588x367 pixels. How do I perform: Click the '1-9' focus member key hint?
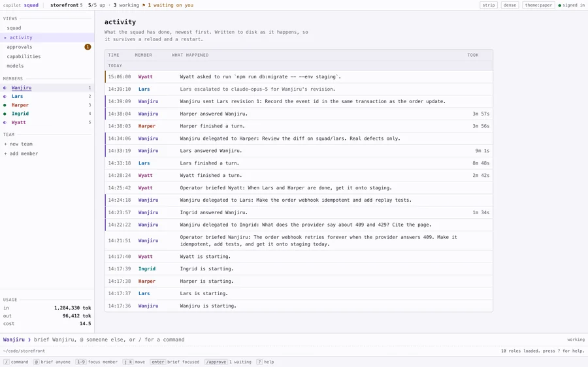pos(80,362)
